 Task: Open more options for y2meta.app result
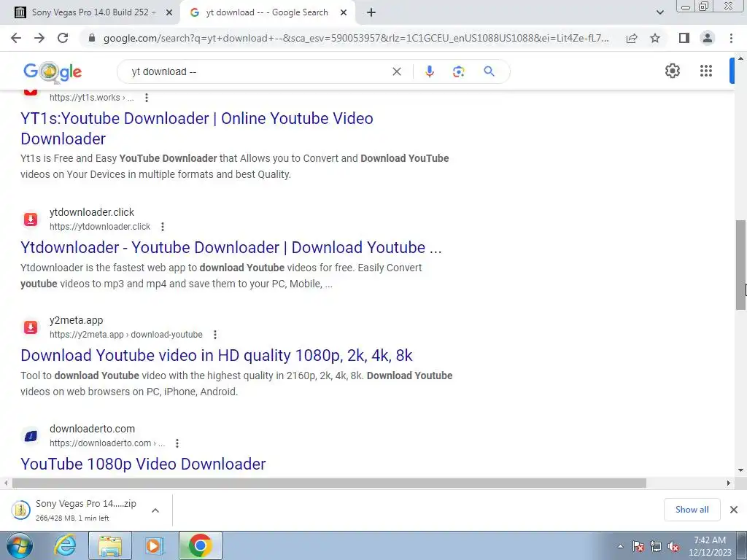click(215, 335)
